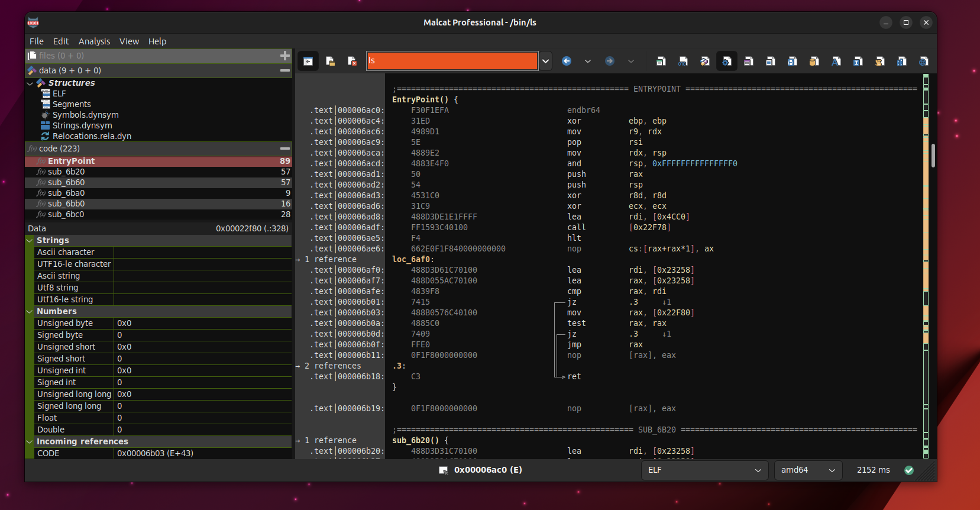Screen dimensions: 980x510
Task: Open the scroll script view icon
Action: coord(880,61)
